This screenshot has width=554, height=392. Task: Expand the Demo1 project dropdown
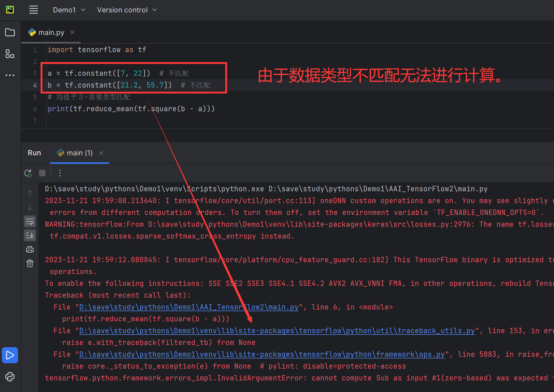click(x=69, y=10)
